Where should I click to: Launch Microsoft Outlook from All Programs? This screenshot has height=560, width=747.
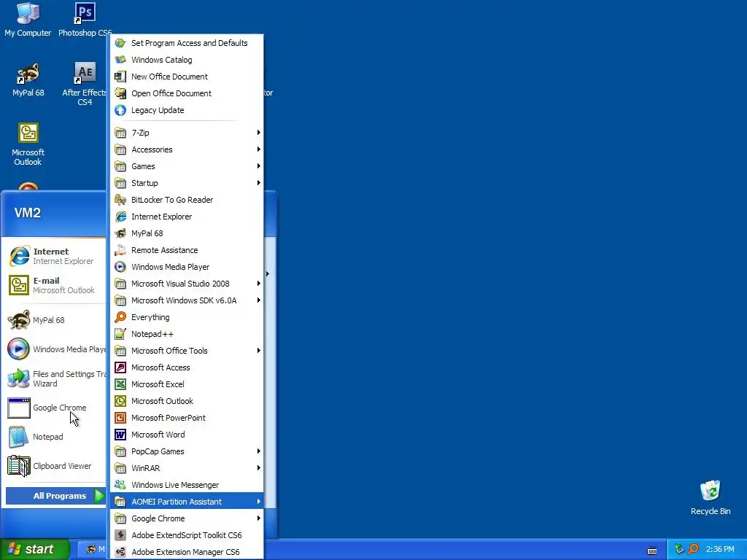pyautogui.click(x=187, y=401)
